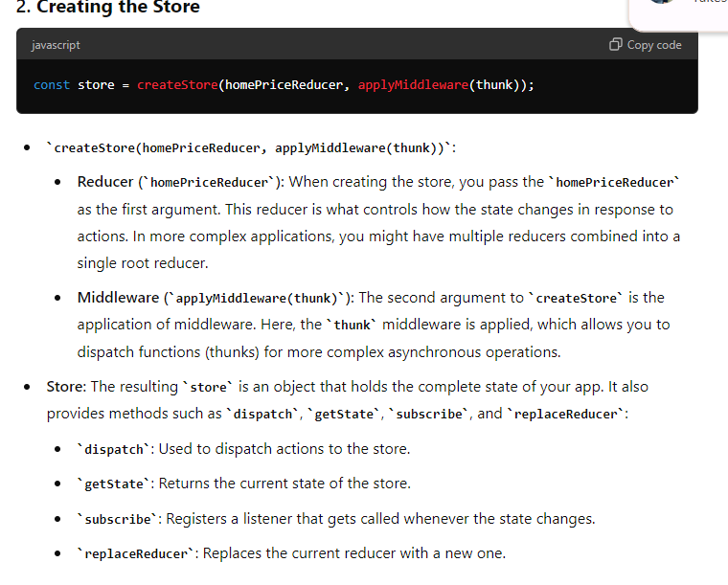The width and height of the screenshot is (728, 585).
Task: Click 'Replaces the current reducer with a new one.'
Action: 354,553
